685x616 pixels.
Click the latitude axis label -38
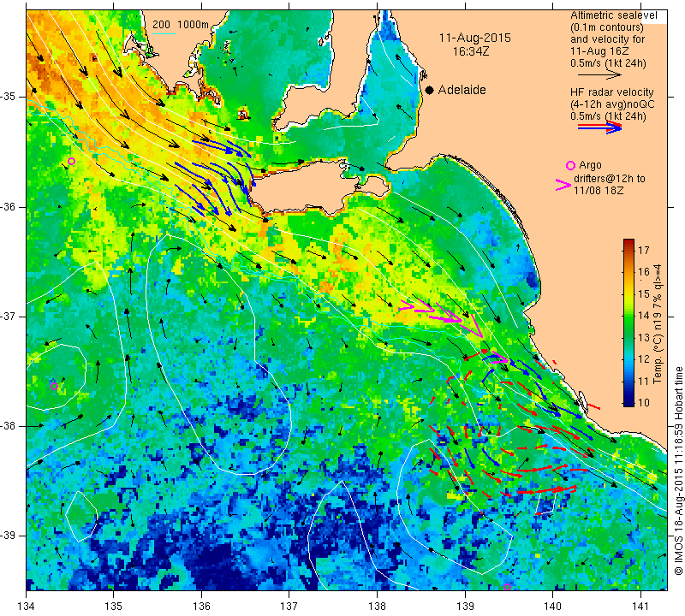pos(9,426)
